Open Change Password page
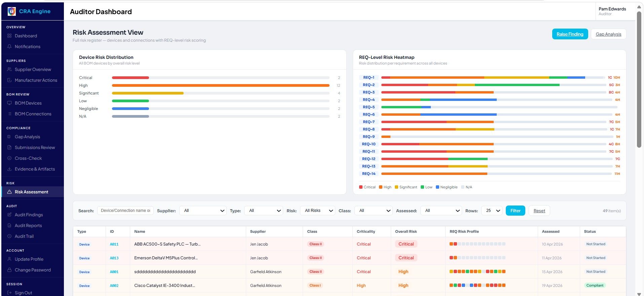644x296 pixels. [33, 270]
